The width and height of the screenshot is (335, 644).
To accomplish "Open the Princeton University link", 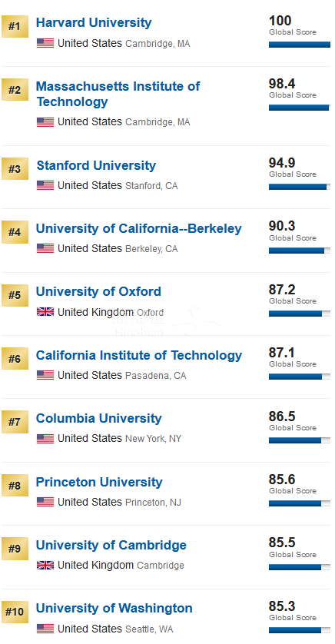I will coord(99,482).
